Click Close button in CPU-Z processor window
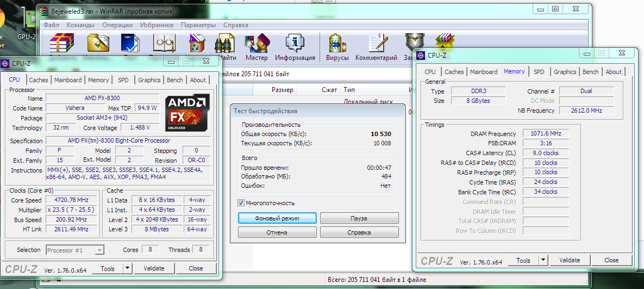644x289 pixels. point(196,268)
